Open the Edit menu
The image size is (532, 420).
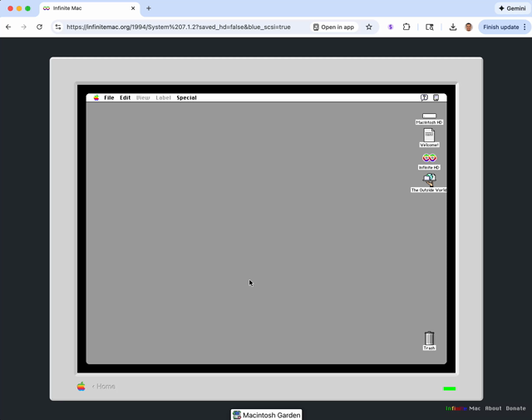pos(125,97)
